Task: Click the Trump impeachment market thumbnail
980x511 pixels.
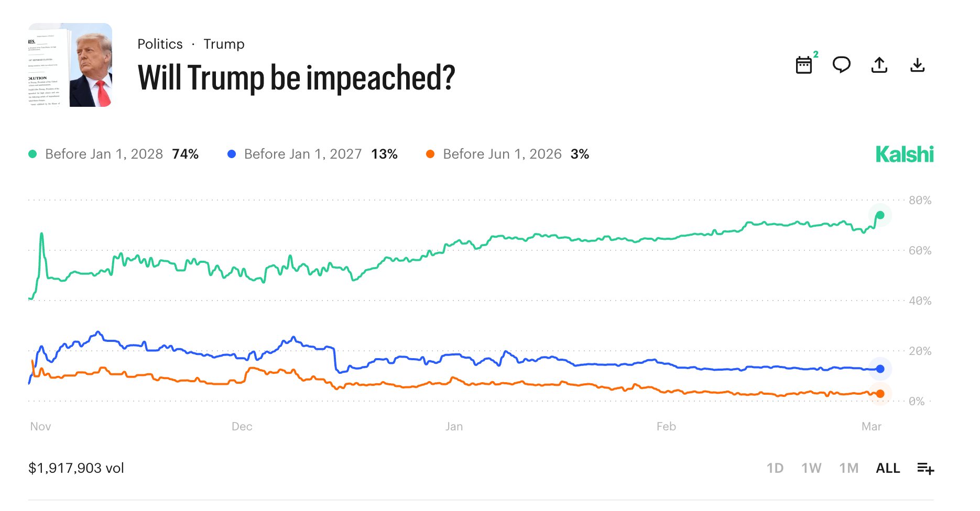Action: (x=70, y=64)
